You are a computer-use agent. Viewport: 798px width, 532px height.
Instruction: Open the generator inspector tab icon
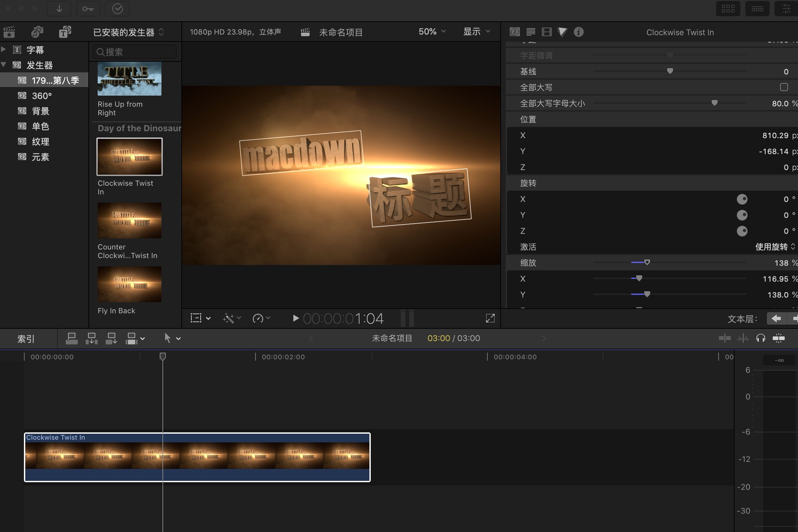point(515,32)
